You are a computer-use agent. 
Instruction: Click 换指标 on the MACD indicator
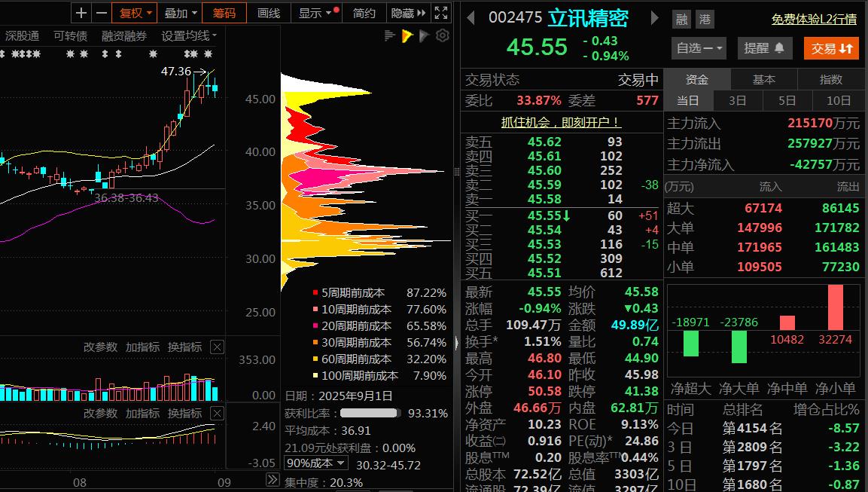pos(184,414)
